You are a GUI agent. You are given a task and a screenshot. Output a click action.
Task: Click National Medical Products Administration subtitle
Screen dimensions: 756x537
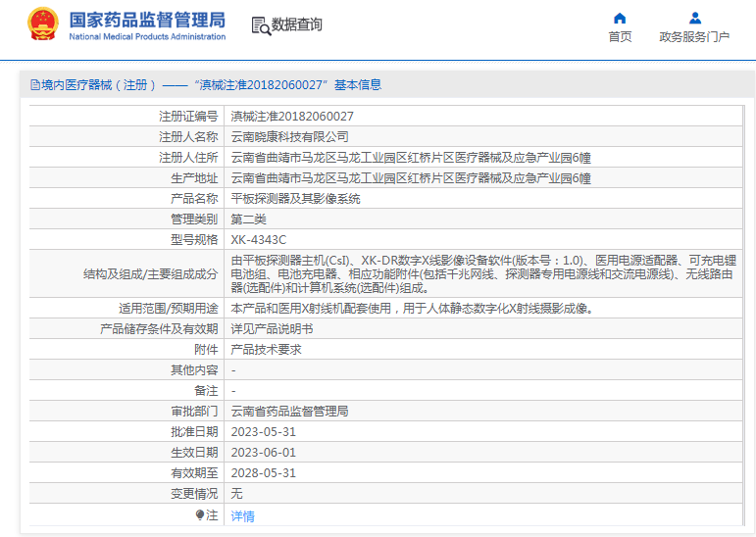[x=147, y=36]
